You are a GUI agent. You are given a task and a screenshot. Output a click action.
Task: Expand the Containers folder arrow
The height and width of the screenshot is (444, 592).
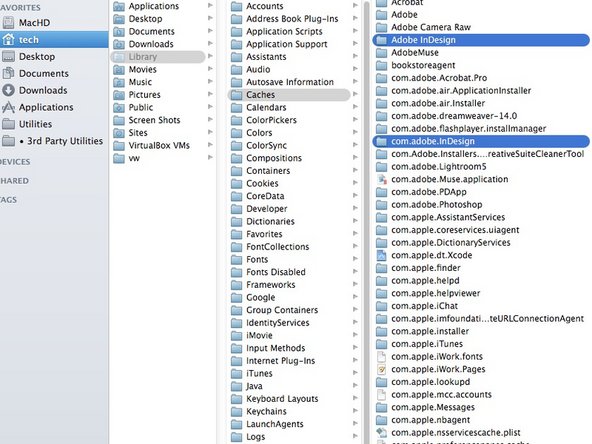click(x=355, y=170)
